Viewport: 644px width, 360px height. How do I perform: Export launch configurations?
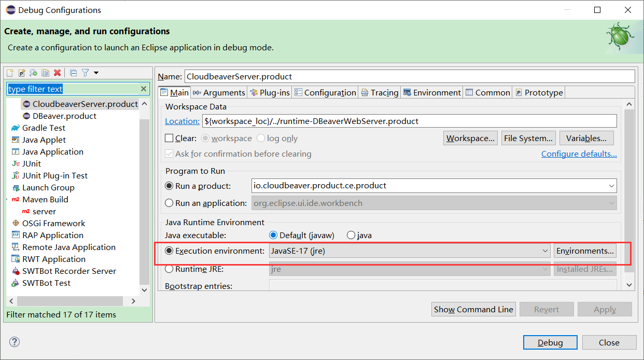pos(33,73)
